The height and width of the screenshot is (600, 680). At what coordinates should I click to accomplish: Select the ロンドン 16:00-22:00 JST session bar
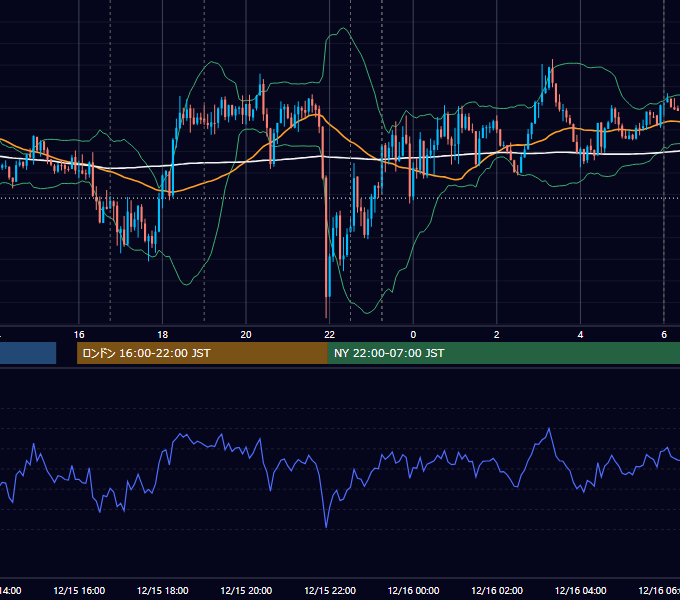[202, 353]
